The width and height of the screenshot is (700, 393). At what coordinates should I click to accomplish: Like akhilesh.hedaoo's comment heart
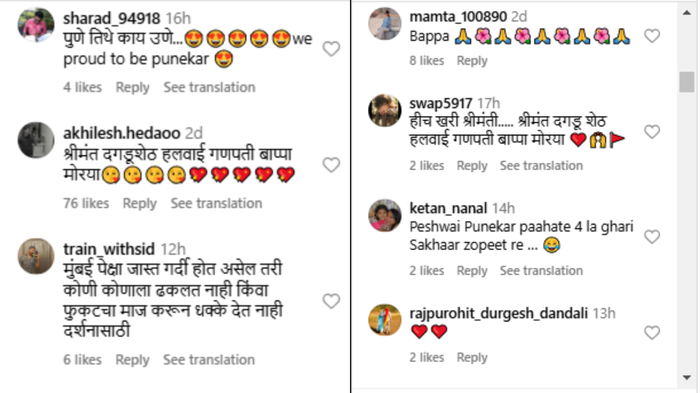(331, 165)
